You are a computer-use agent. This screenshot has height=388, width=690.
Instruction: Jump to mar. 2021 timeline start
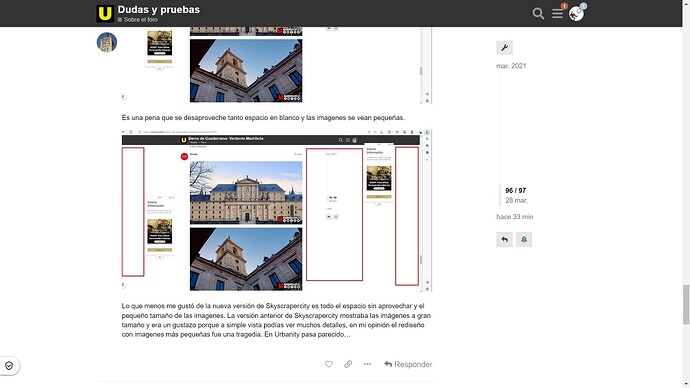click(x=511, y=66)
